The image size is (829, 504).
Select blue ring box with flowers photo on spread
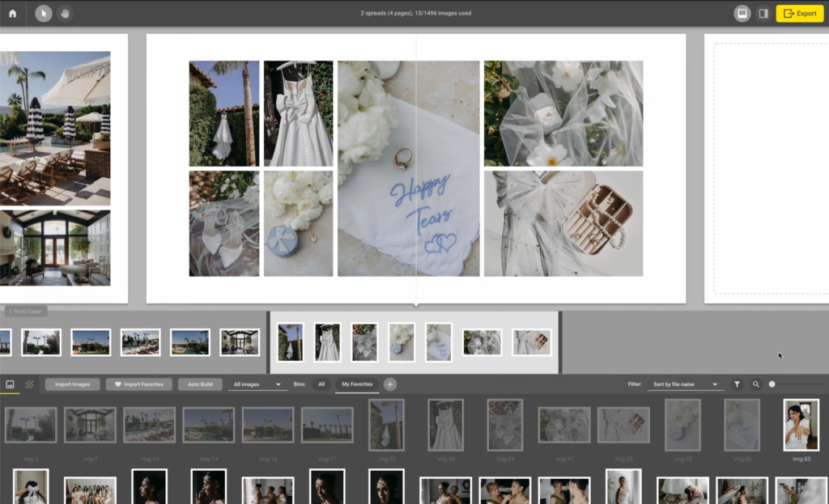298,223
